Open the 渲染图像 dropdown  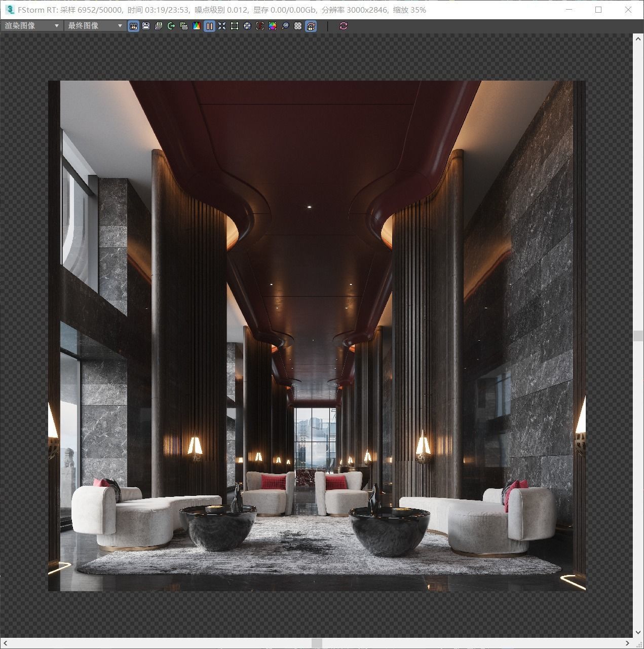tap(32, 26)
